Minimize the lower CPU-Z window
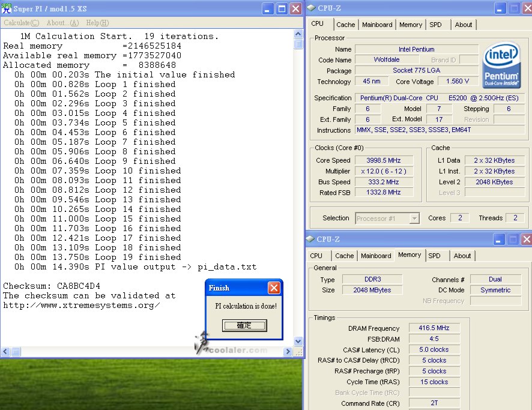Viewport: 532px width, 410px height. pos(498,240)
